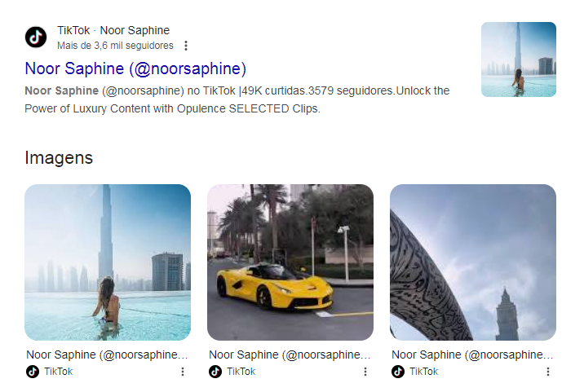584x392 pixels.
Task: Click the TikTok source label under the car image
Action: (241, 372)
